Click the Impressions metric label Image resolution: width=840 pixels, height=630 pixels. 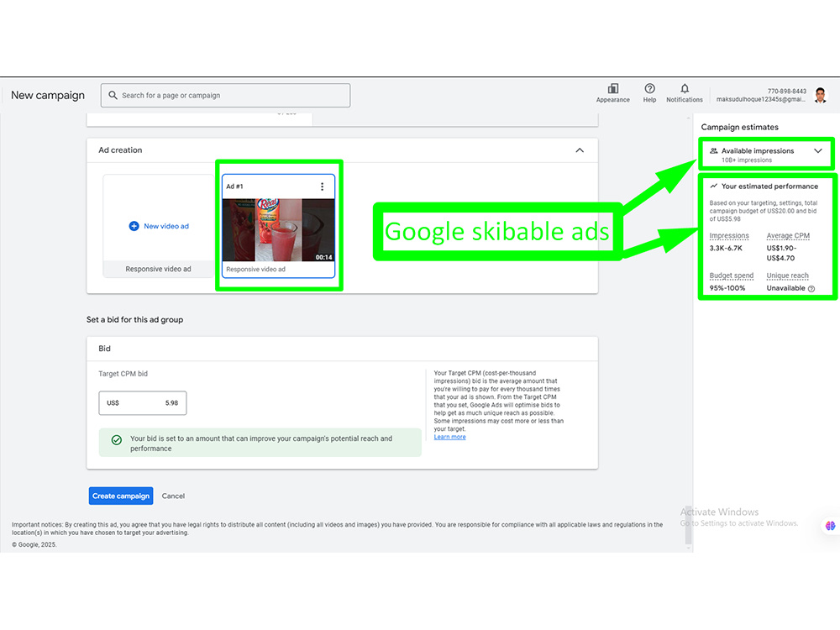pyautogui.click(x=729, y=236)
